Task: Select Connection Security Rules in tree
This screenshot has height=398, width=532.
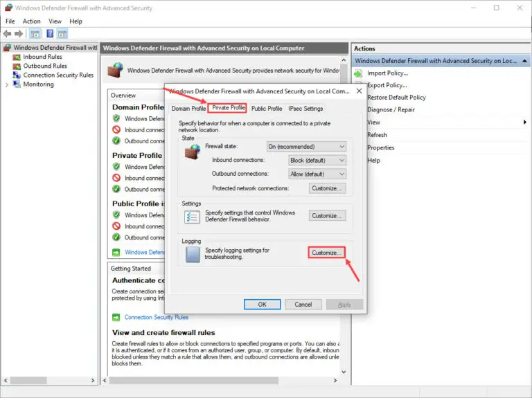Action: pos(58,75)
